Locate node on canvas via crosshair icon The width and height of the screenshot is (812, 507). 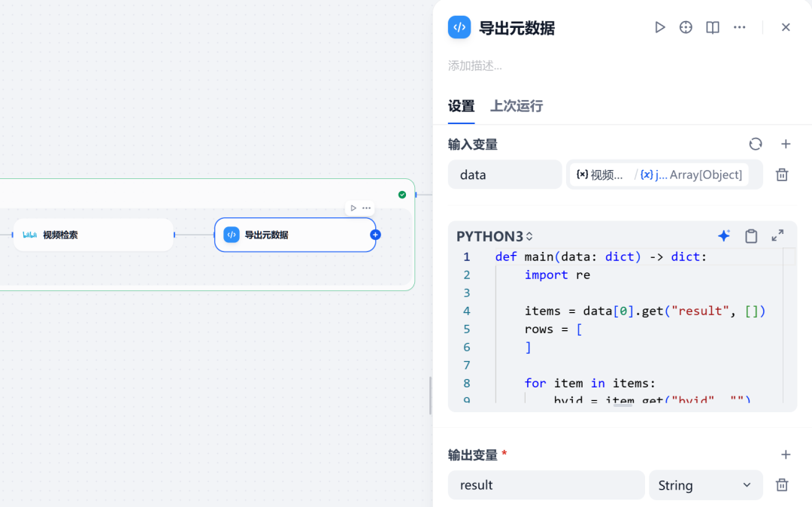click(x=686, y=27)
